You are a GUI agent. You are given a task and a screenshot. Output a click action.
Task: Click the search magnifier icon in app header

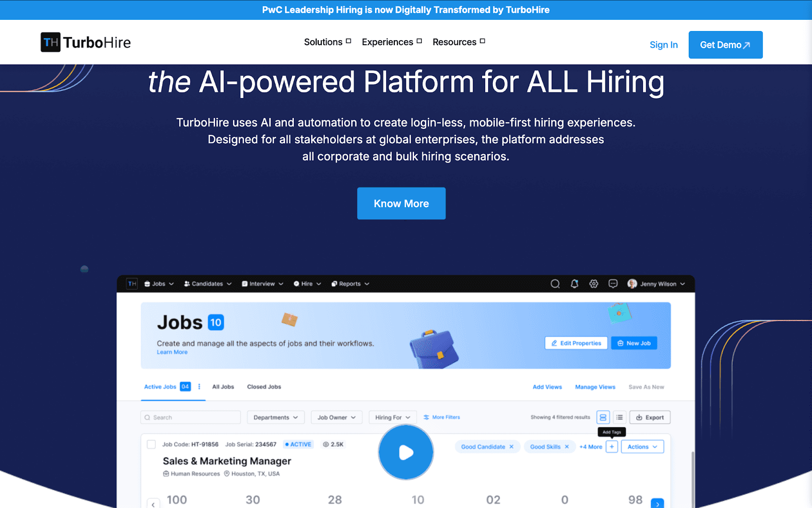(x=555, y=284)
